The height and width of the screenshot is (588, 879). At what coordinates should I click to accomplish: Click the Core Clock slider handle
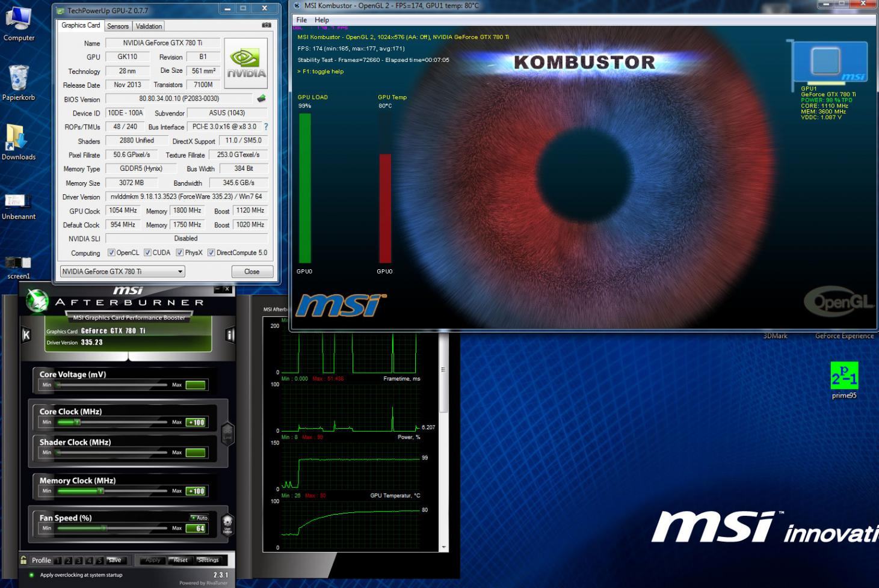click(x=77, y=422)
